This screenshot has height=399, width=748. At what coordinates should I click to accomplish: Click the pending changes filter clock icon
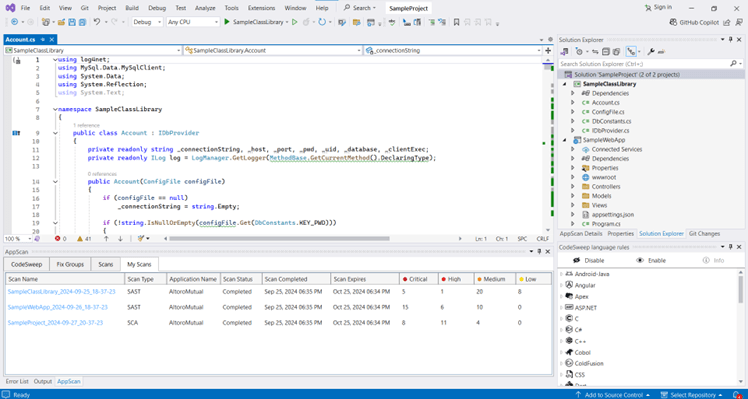[x=579, y=52]
